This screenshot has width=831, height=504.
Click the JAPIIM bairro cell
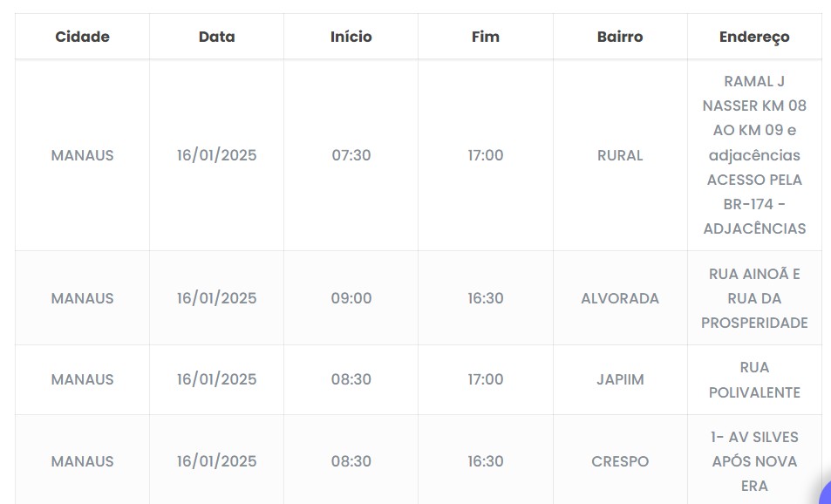point(620,379)
